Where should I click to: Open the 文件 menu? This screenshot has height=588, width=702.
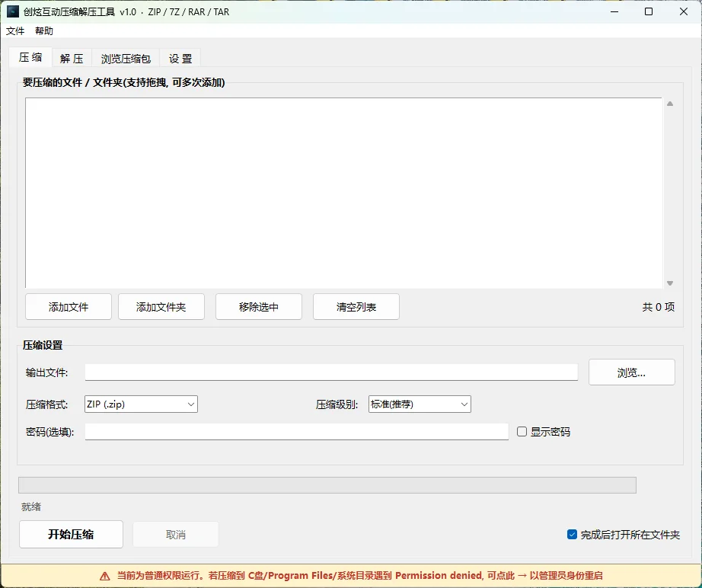(x=15, y=31)
